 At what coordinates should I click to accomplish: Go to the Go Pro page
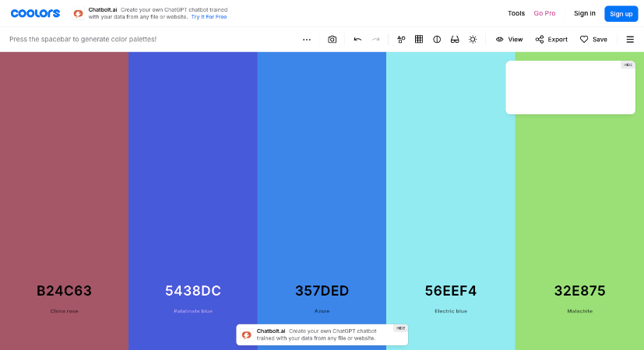[x=544, y=13]
